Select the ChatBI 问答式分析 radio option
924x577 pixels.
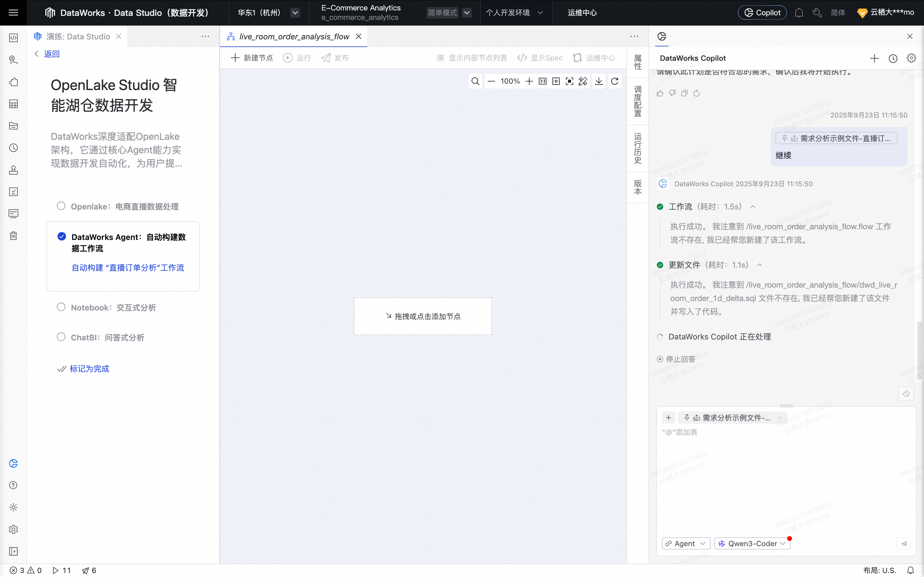click(x=61, y=337)
